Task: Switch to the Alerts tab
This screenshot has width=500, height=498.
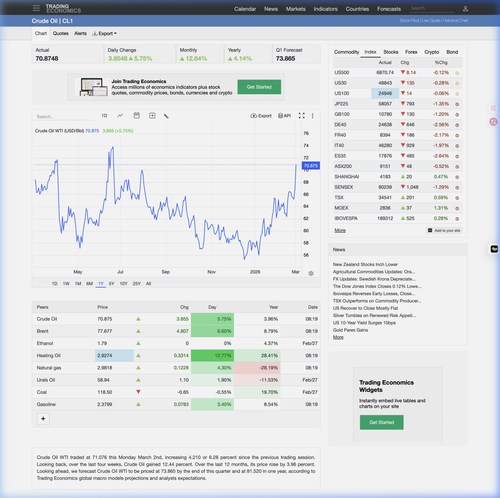Action: tap(80, 33)
